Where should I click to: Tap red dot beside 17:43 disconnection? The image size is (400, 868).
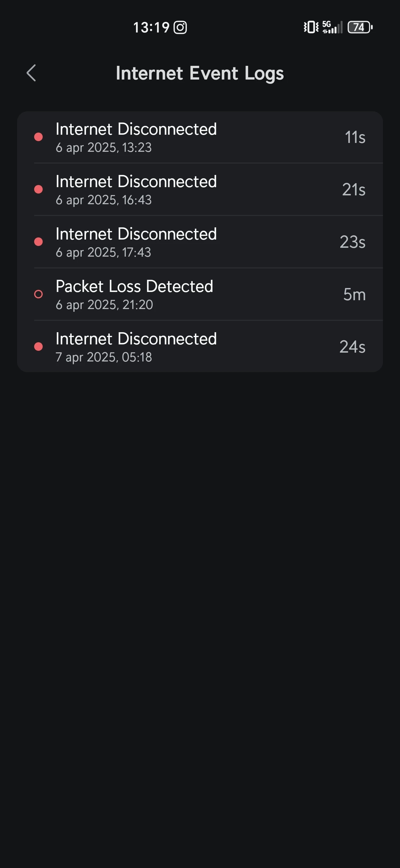coord(38,242)
